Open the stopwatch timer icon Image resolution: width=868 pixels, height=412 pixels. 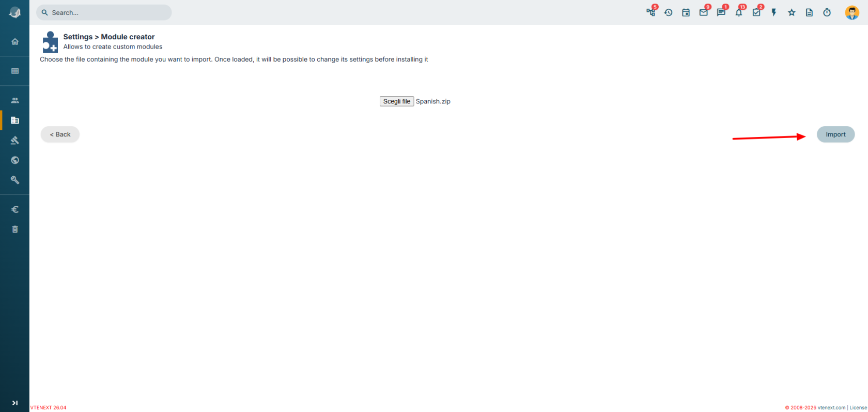click(827, 12)
